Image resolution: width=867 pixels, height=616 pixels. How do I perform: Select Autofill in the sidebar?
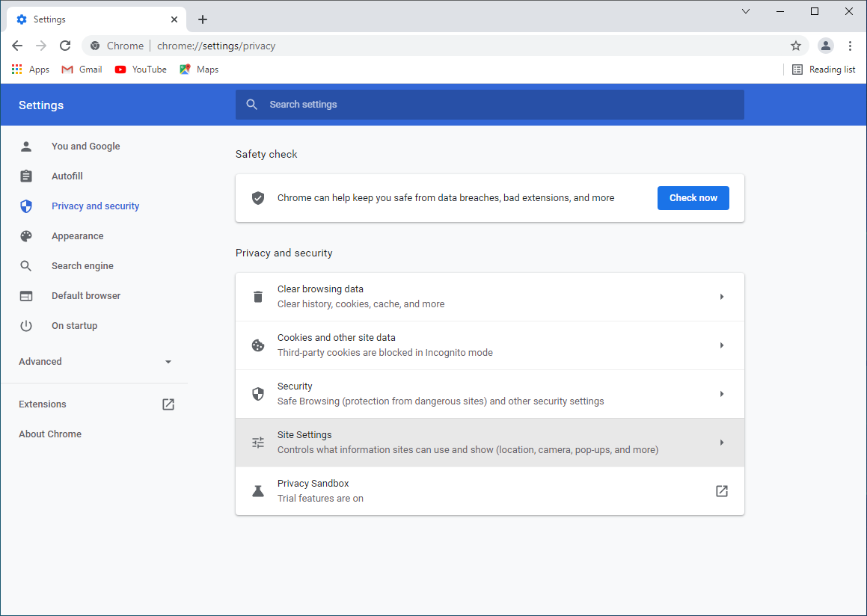coord(67,176)
